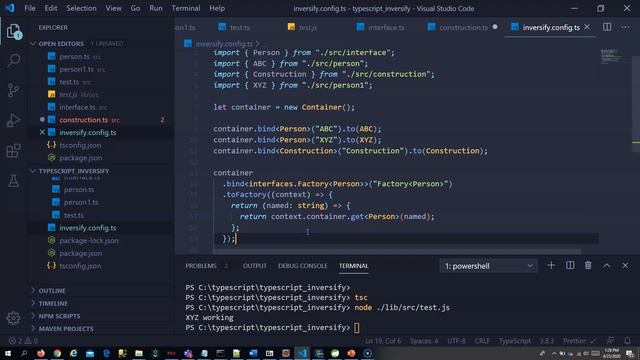Open the terminal selector 1: powershell
Screen dimensions: 640x360
pyautogui.click(x=488, y=266)
